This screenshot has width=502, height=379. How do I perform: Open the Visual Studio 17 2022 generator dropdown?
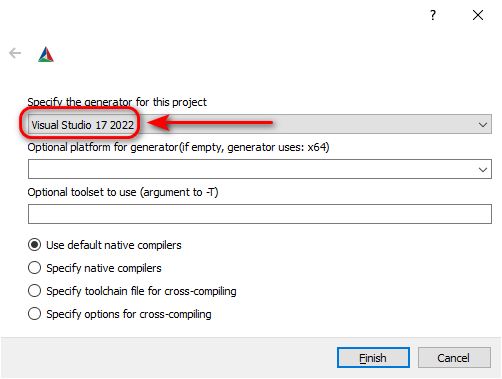coord(260,124)
